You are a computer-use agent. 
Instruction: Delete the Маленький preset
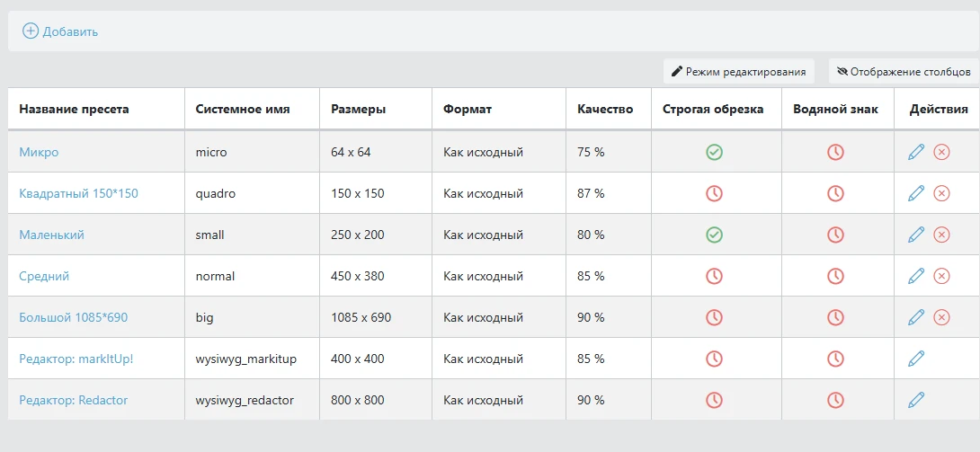(x=941, y=235)
